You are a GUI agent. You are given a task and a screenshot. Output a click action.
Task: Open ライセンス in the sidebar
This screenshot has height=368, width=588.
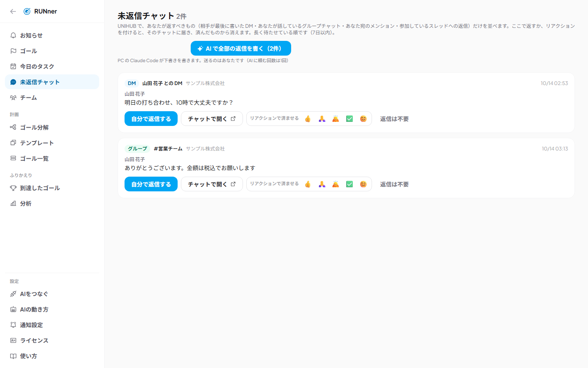tap(52, 340)
